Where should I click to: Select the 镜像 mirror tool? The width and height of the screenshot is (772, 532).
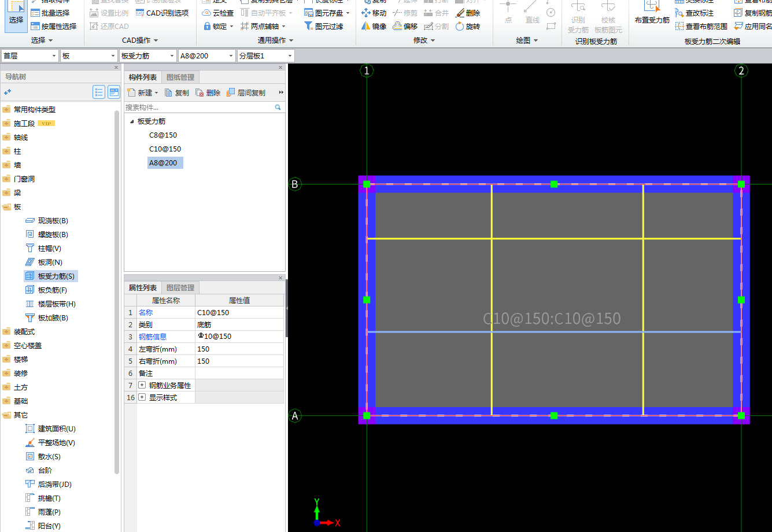[x=374, y=26]
